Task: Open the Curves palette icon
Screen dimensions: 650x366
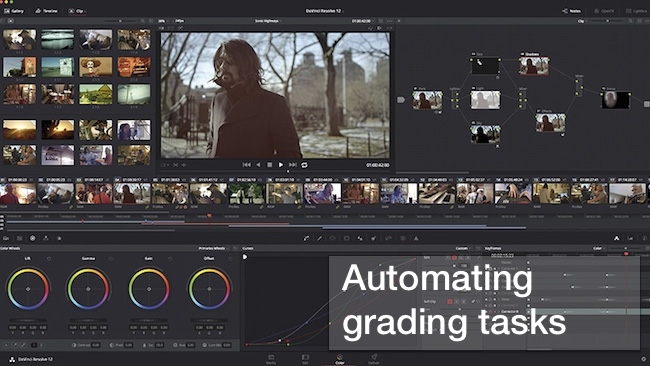Action: click(306, 238)
